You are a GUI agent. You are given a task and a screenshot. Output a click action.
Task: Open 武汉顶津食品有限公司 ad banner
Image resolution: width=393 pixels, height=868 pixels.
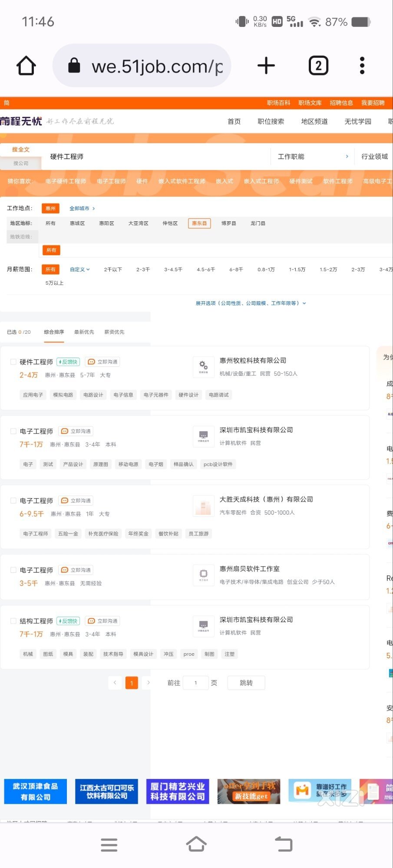point(36,791)
